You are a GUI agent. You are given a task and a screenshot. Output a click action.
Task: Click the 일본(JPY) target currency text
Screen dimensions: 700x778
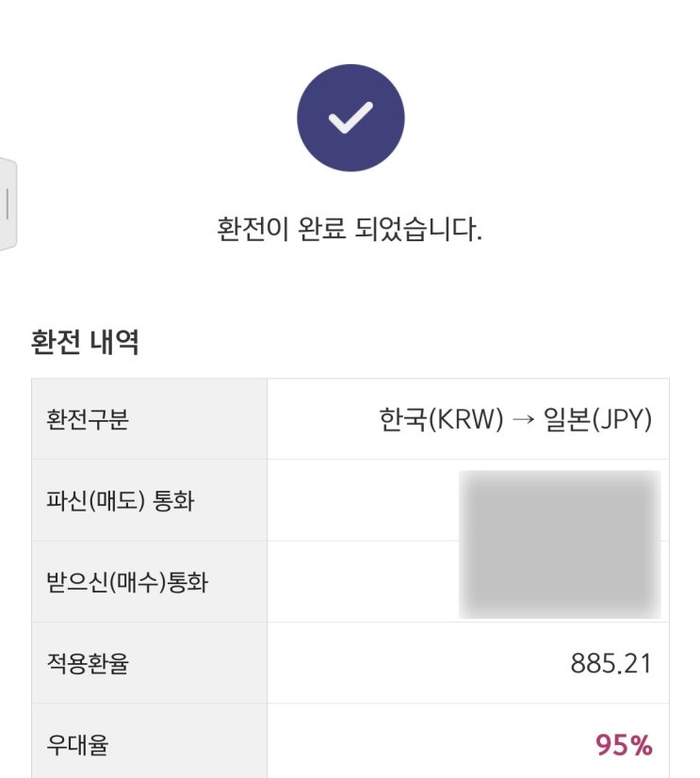pos(598,420)
